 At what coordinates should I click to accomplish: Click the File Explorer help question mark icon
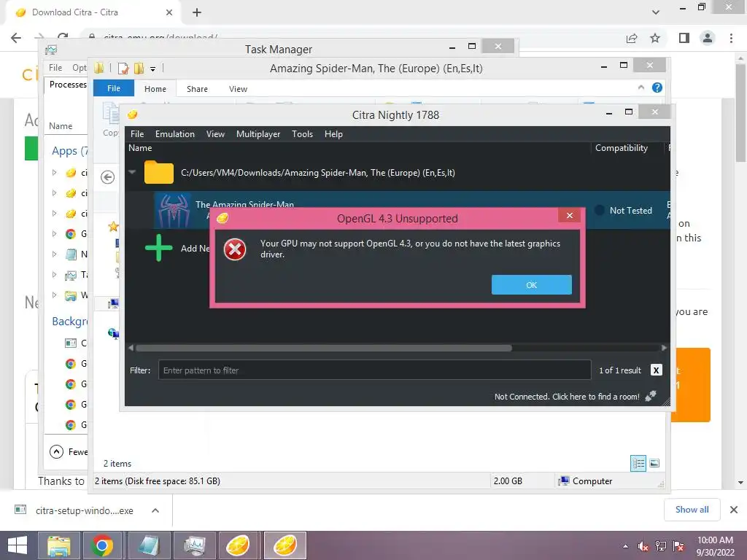coord(657,87)
